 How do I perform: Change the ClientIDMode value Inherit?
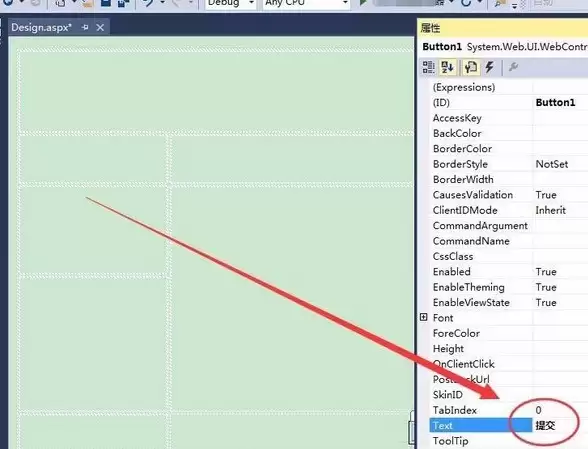pyautogui.click(x=550, y=210)
